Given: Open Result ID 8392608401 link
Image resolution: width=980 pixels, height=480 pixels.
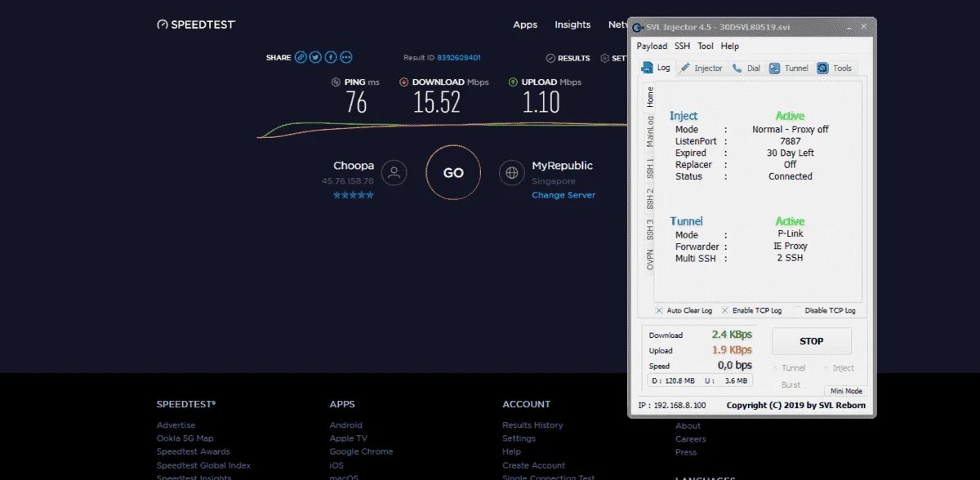Looking at the screenshot, I should [x=458, y=58].
